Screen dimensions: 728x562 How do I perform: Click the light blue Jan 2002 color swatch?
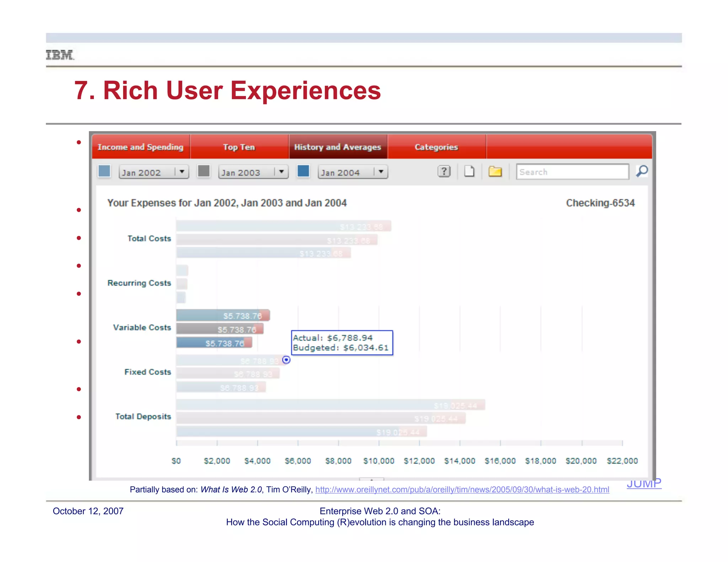tap(104, 171)
